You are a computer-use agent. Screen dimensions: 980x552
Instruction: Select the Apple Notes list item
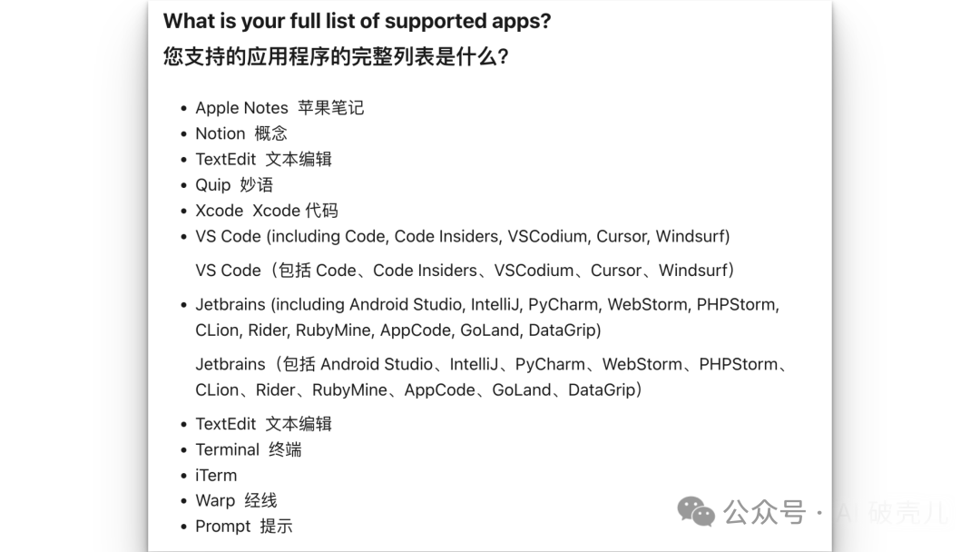(x=241, y=108)
